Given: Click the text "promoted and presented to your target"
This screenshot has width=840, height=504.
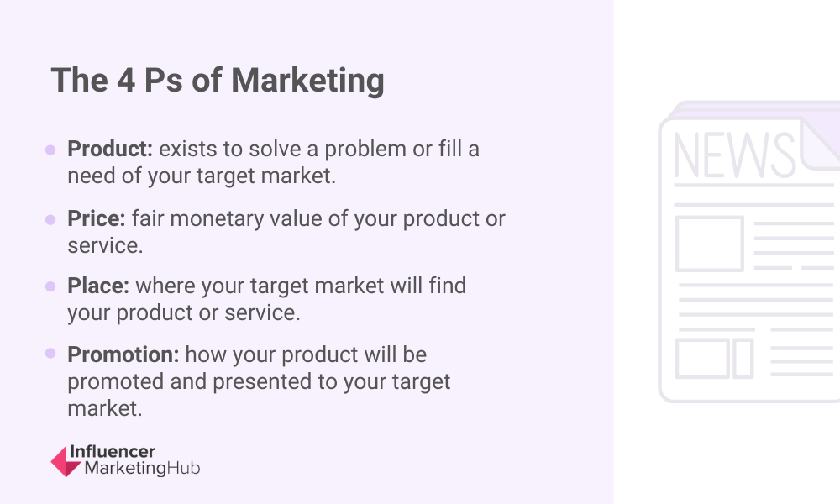Looking at the screenshot, I should tap(259, 382).
